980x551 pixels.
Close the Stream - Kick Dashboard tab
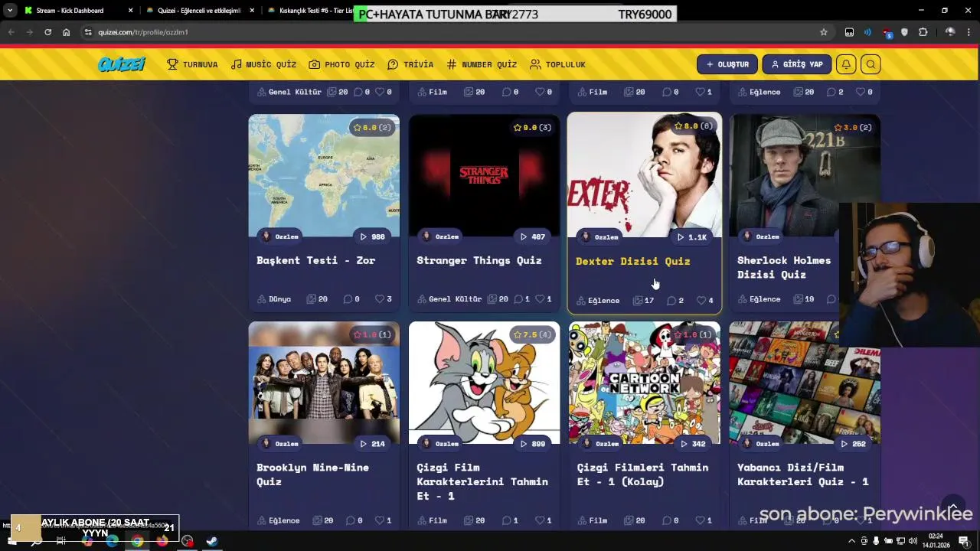pyautogui.click(x=130, y=11)
